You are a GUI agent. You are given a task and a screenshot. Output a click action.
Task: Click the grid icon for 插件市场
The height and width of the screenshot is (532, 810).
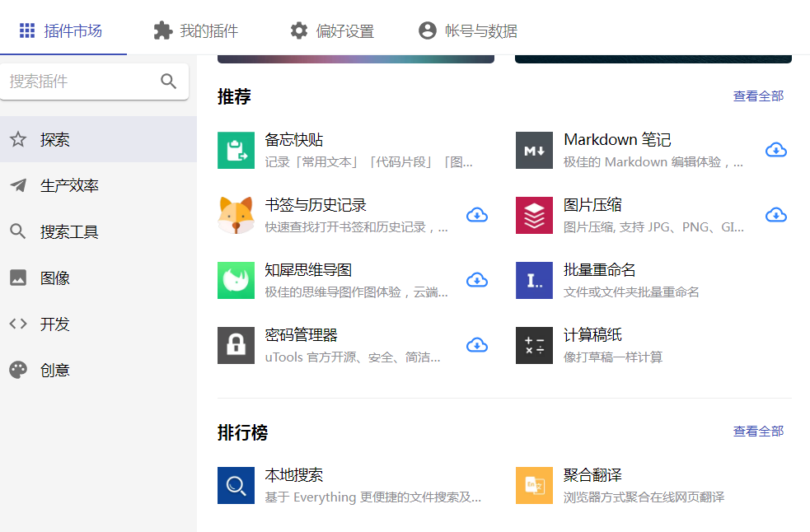[27, 30]
